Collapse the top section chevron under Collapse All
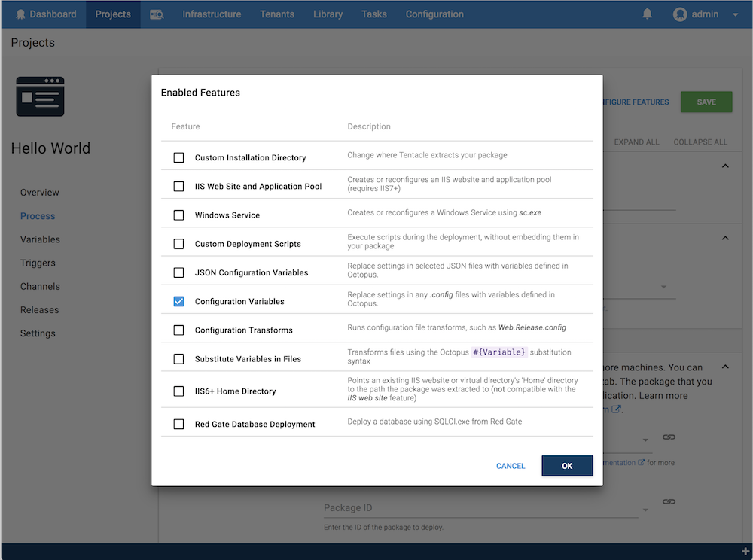This screenshot has width=753, height=560. pyautogui.click(x=725, y=166)
